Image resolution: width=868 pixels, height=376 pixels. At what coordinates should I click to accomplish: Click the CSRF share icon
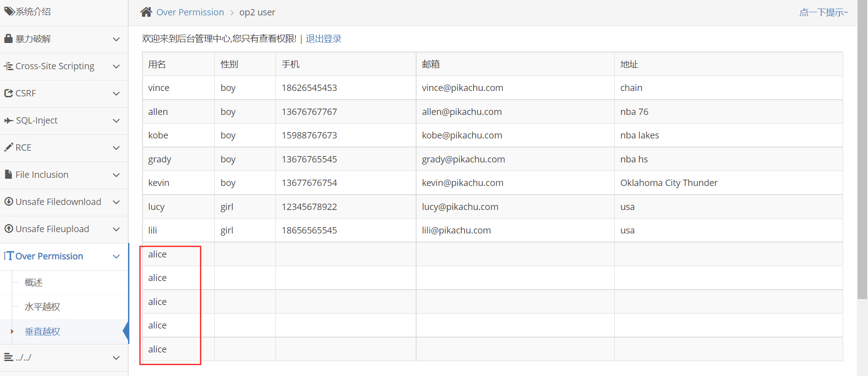pyautogui.click(x=8, y=93)
